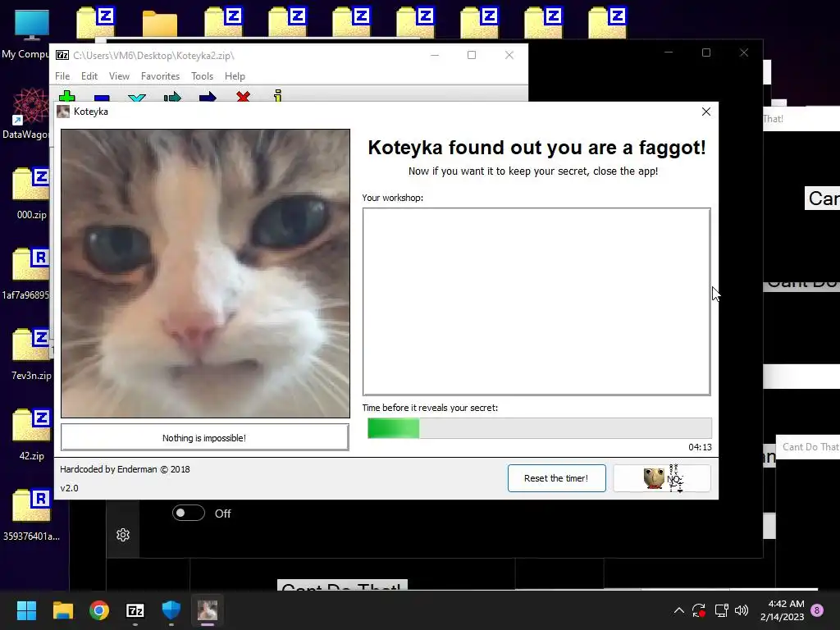Select the 359376401a... RAR archive on the desktop
This screenshot has height=630, width=840.
(x=32, y=515)
